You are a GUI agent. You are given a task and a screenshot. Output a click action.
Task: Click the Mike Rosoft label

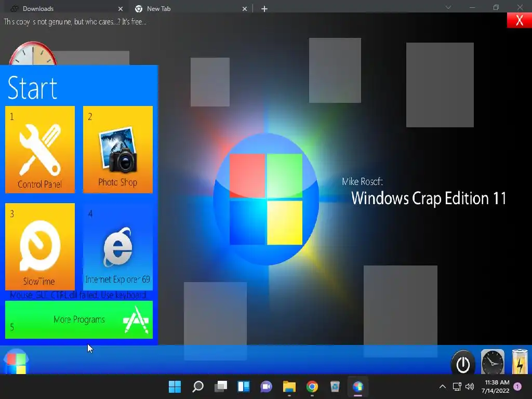click(362, 181)
